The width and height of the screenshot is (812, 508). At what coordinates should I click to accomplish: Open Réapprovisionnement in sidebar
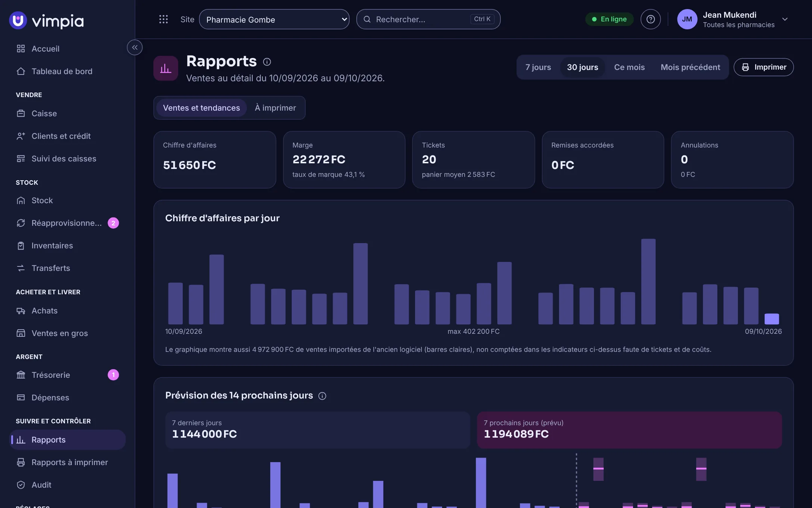click(67, 223)
